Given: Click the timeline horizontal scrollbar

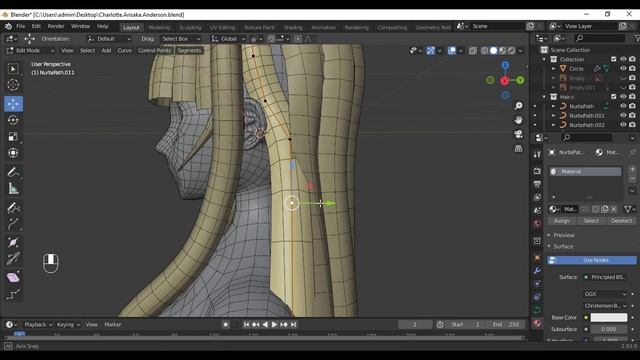Looking at the screenshot, I should coord(264,338).
